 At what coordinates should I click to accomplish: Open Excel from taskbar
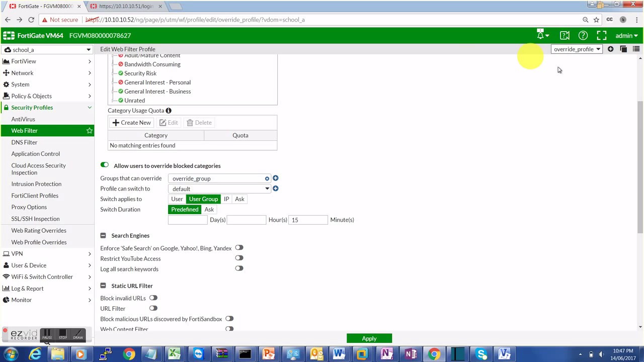[174, 354]
